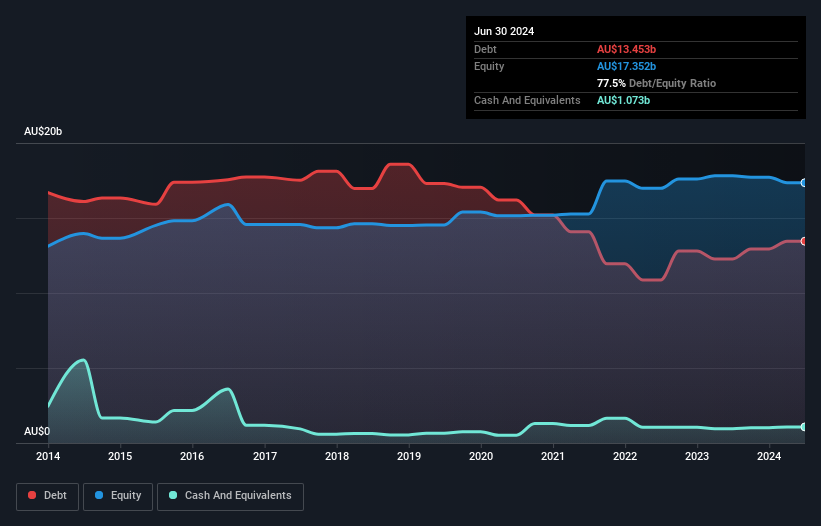821x526 pixels.
Task: Click the 2020 x-axis label
Action: click(x=481, y=456)
